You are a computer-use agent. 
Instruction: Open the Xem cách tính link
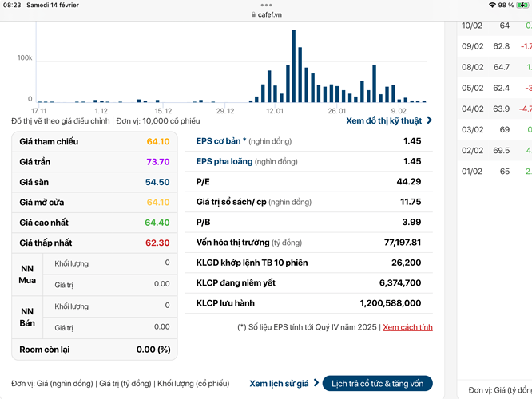(407, 327)
